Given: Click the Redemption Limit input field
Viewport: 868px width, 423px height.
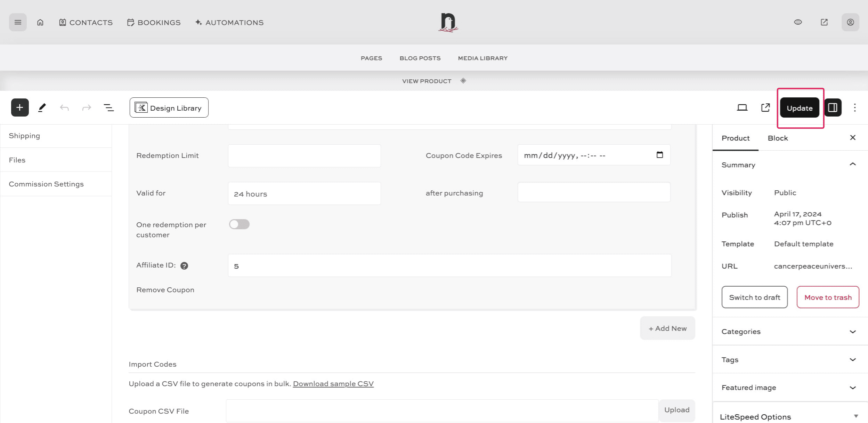Looking at the screenshot, I should tap(304, 156).
